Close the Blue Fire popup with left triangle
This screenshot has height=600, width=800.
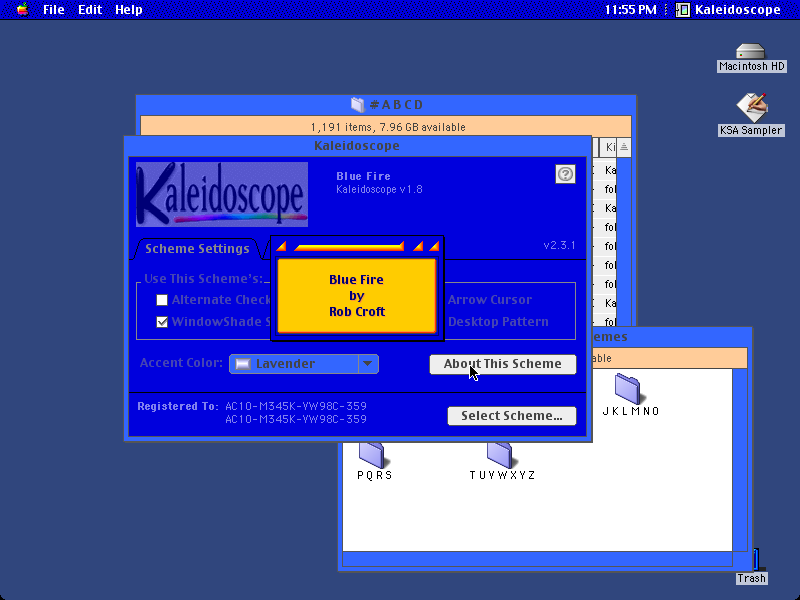click(x=281, y=247)
